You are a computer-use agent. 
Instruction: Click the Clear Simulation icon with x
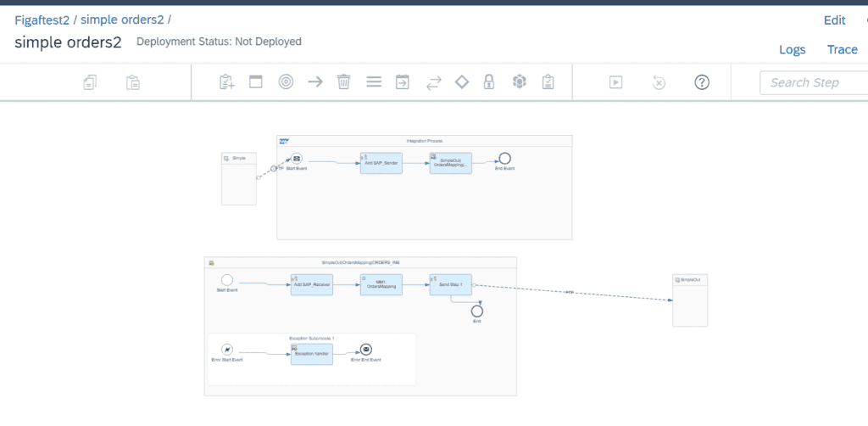click(658, 82)
